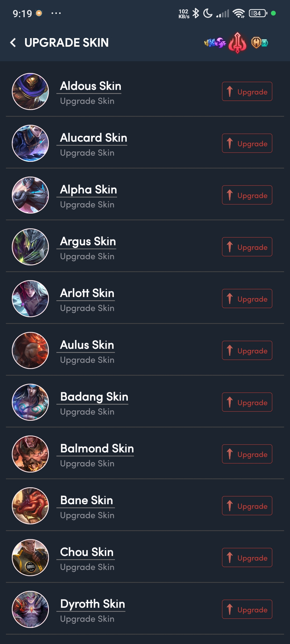
Task: Tap the teal hourglass icon
Action: click(x=265, y=43)
